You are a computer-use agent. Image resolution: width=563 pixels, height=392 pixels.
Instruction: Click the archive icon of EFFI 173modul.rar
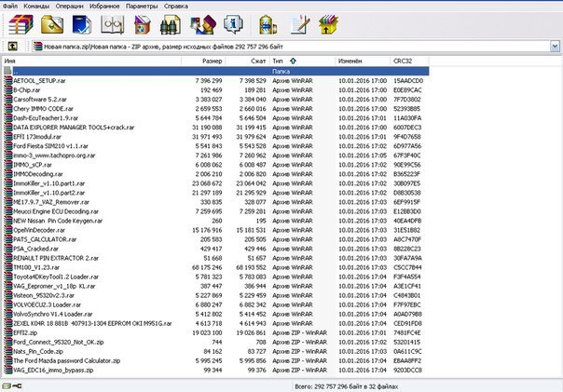pyautogui.click(x=7, y=137)
